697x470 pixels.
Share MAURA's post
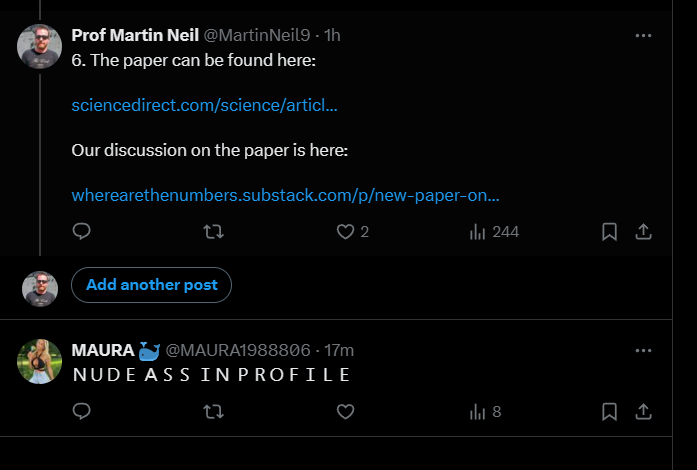point(644,411)
